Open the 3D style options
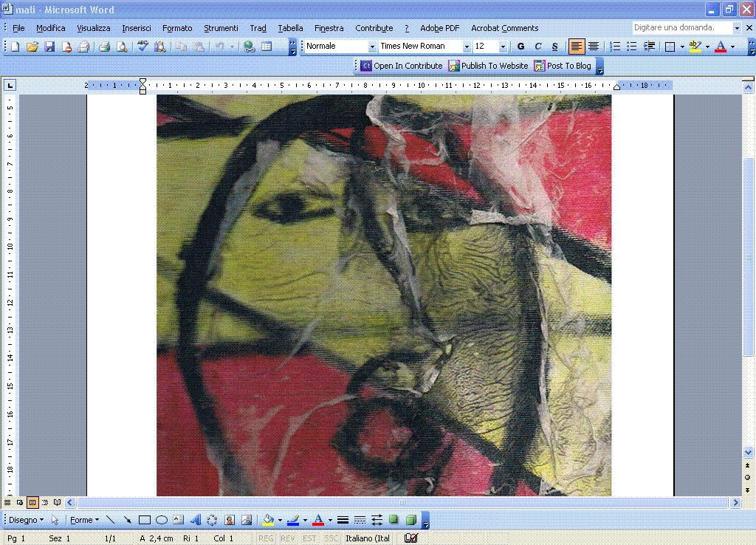 [410, 520]
